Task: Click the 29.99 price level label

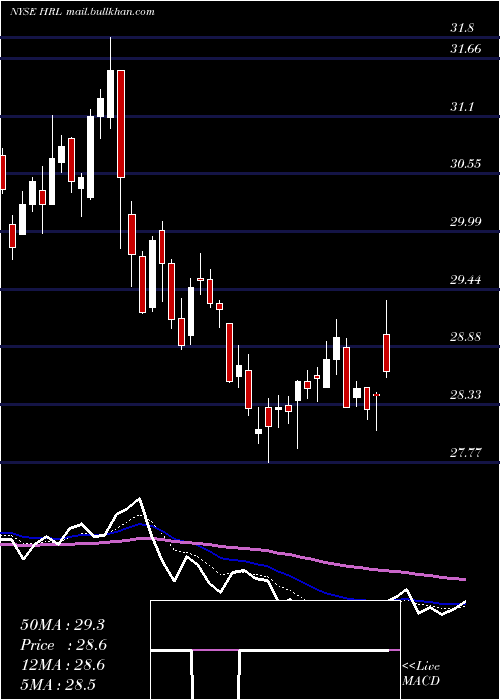Action: (466, 221)
